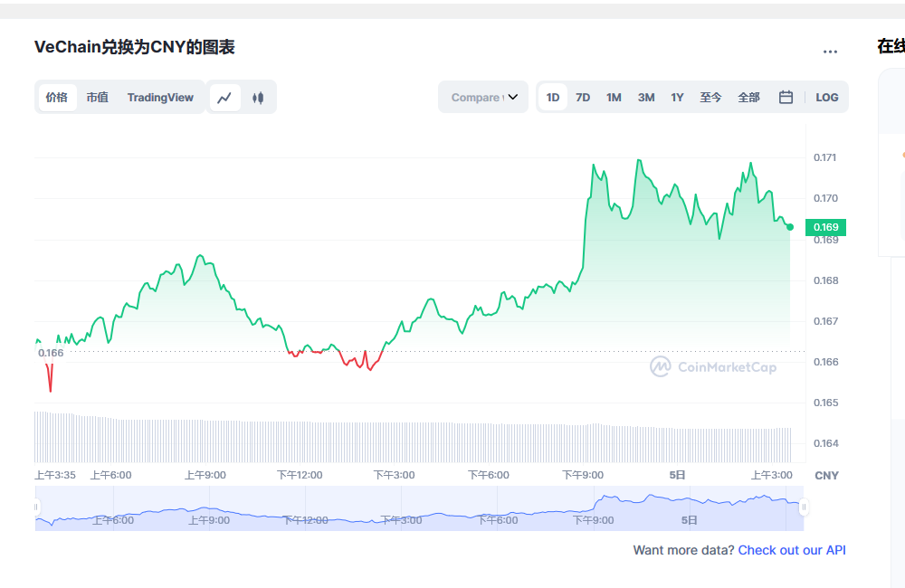The width and height of the screenshot is (905, 588).
Task: Switch to the TradingView tab
Action: 160,97
